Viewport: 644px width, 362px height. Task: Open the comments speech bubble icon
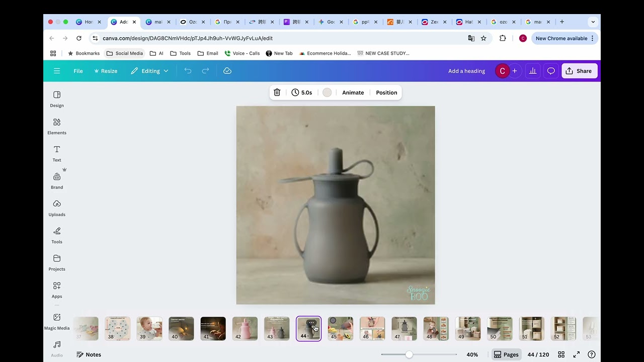(551, 71)
